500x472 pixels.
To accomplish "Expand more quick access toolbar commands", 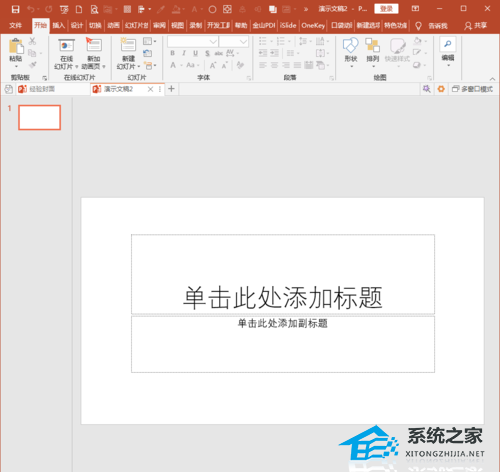I will click(x=306, y=9).
